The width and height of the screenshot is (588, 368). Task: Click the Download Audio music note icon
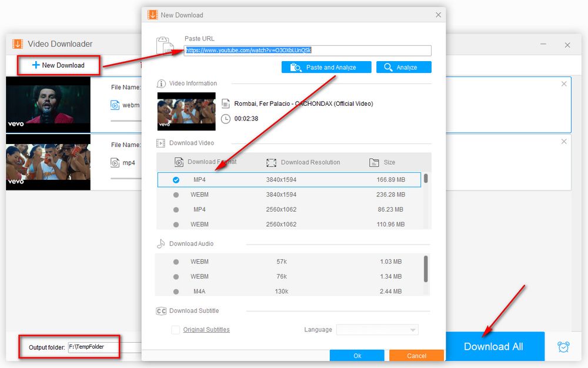tap(161, 243)
